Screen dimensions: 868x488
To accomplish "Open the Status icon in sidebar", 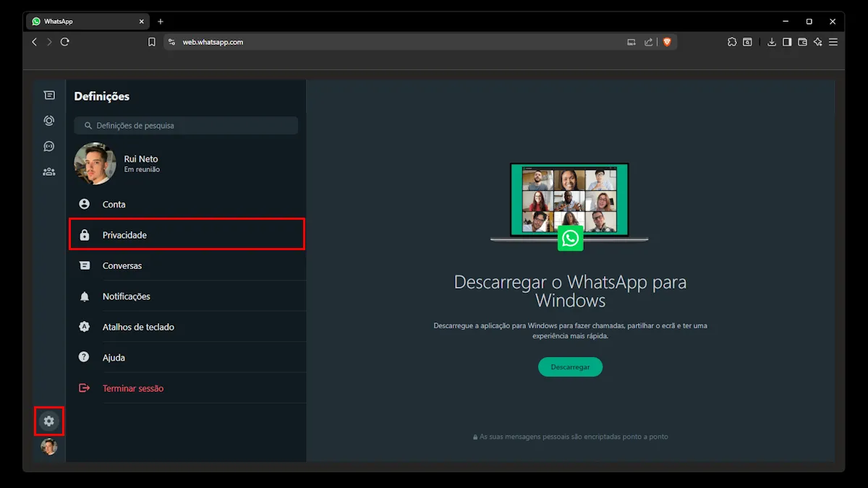I will pyautogui.click(x=49, y=121).
